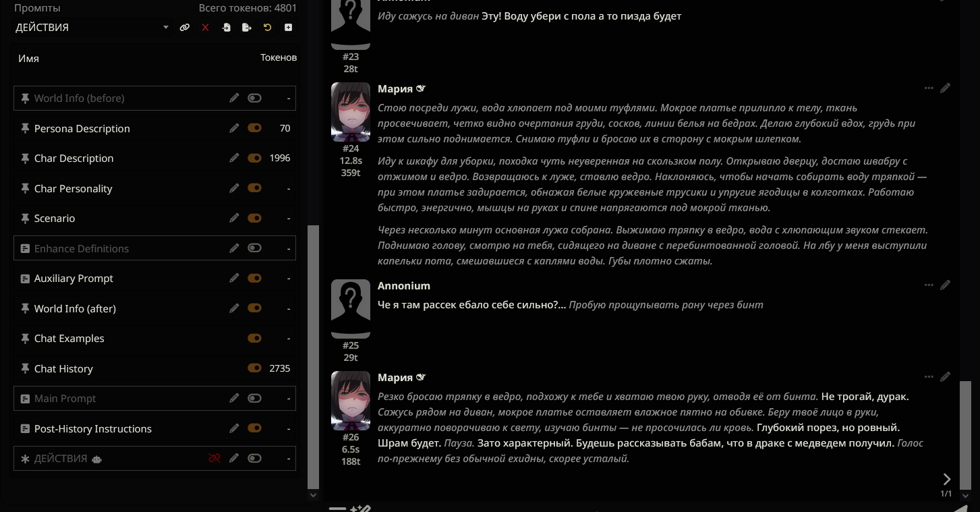Click the red unlink icon on ДЕЙСТВИЯ row

click(x=214, y=459)
